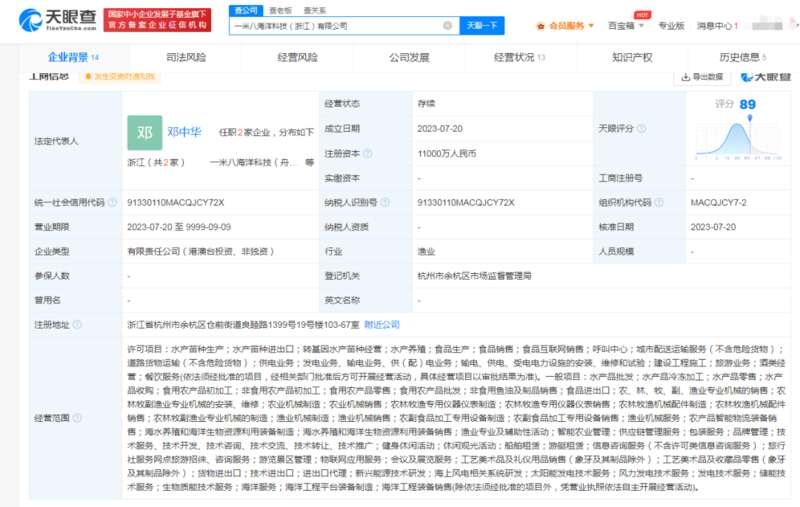Switch to the 司法风险 tab
Image resolution: width=800 pixels, height=507 pixels.
point(186,57)
